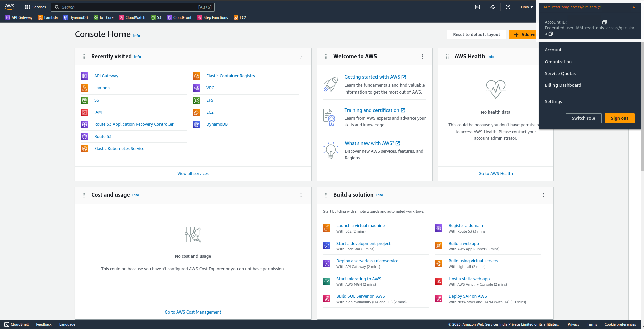Open the Build SQL Server on AWS link

click(x=361, y=296)
